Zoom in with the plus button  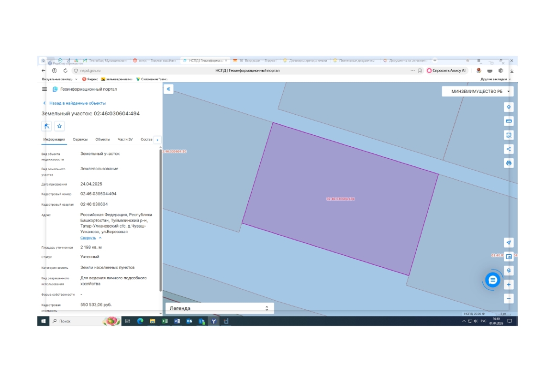click(509, 285)
